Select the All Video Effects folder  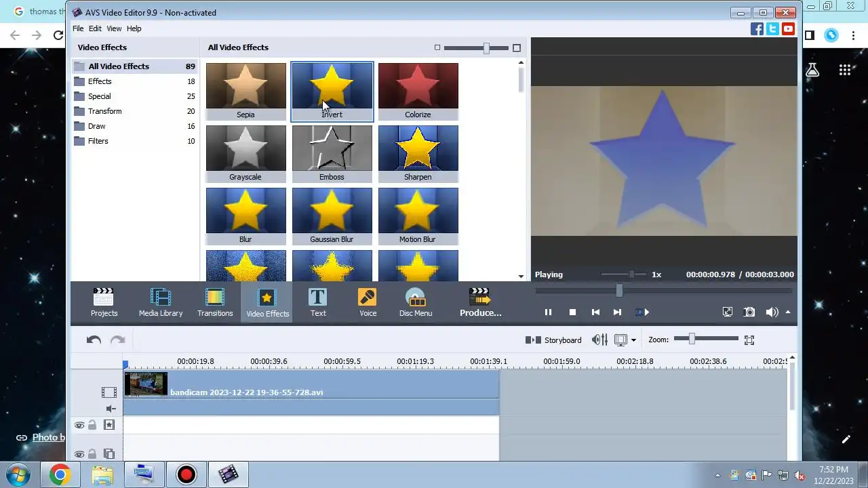pos(134,66)
